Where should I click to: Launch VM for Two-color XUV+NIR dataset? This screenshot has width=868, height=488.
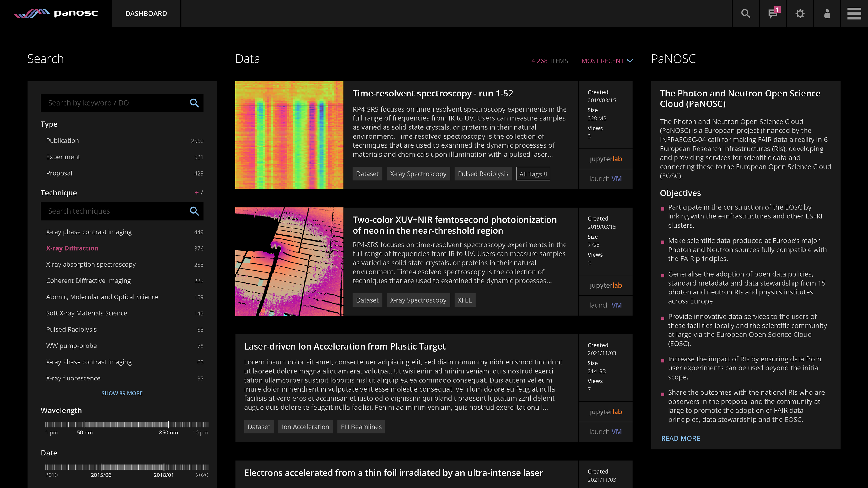pos(606,305)
